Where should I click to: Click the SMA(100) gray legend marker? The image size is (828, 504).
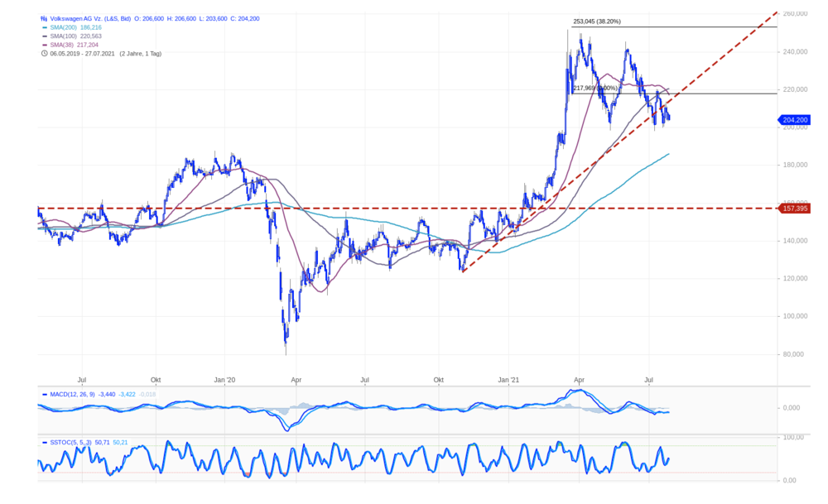[x=45, y=36]
